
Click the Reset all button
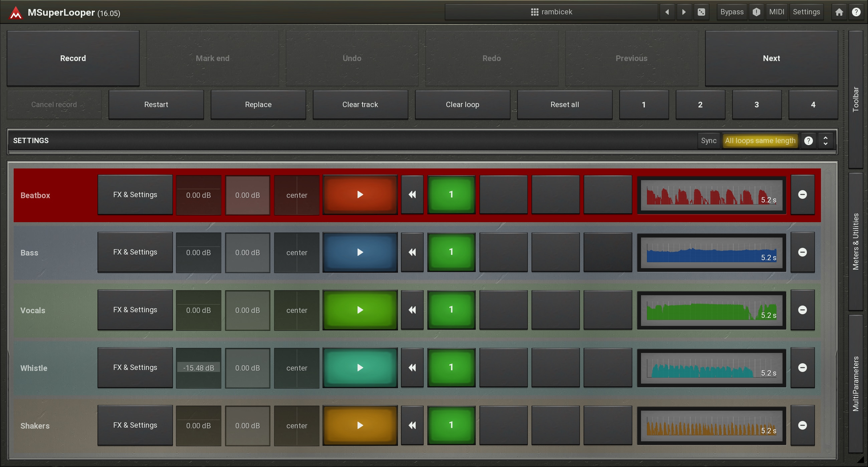[565, 105]
